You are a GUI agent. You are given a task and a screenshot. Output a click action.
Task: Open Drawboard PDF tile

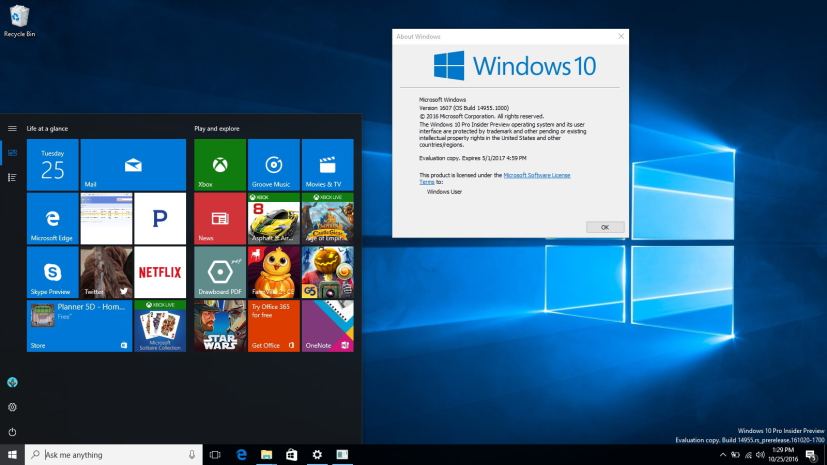click(219, 272)
